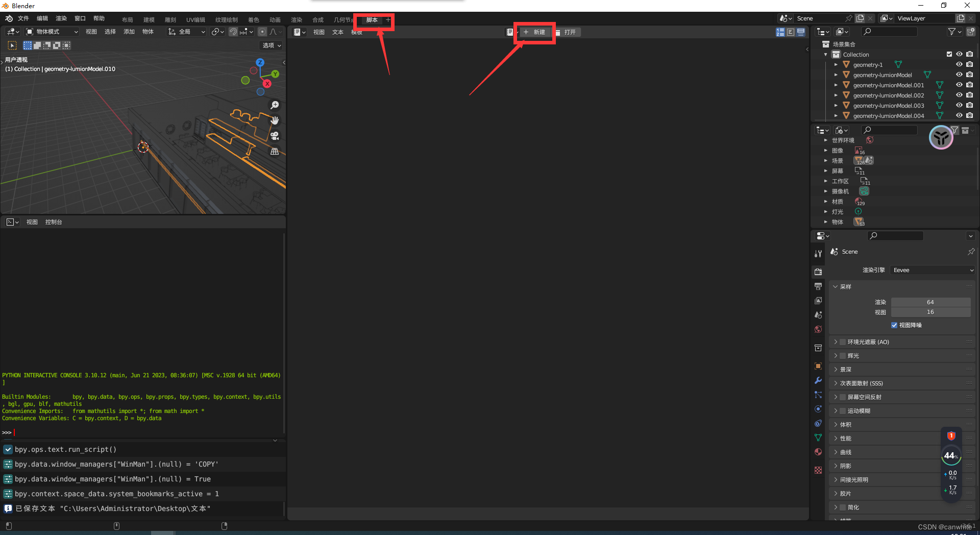Click the viewport zoom magnifier icon
Screen dimensions: 980x535
[275, 105]
